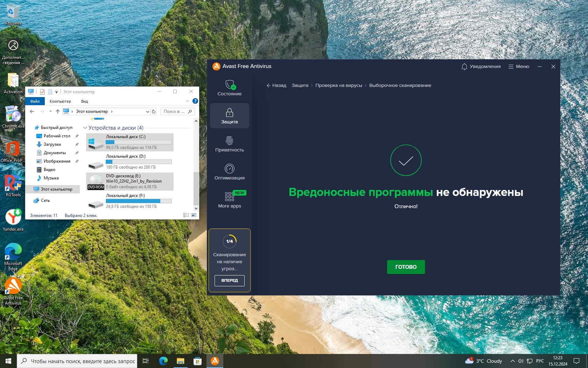Image resolution: width=588 pixels, height=368 pixels.
Task: Open Загрузки in navigation pane
Action: pos(52,144)
